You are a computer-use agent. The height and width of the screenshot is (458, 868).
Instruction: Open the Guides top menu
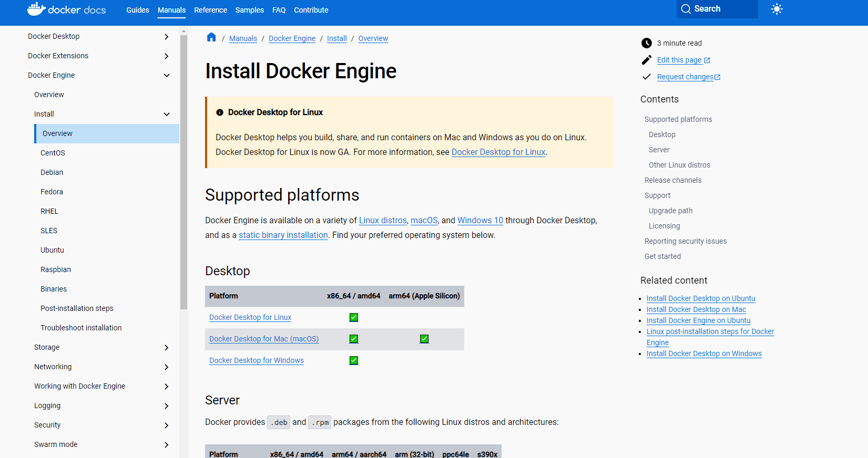coord(138,10)
